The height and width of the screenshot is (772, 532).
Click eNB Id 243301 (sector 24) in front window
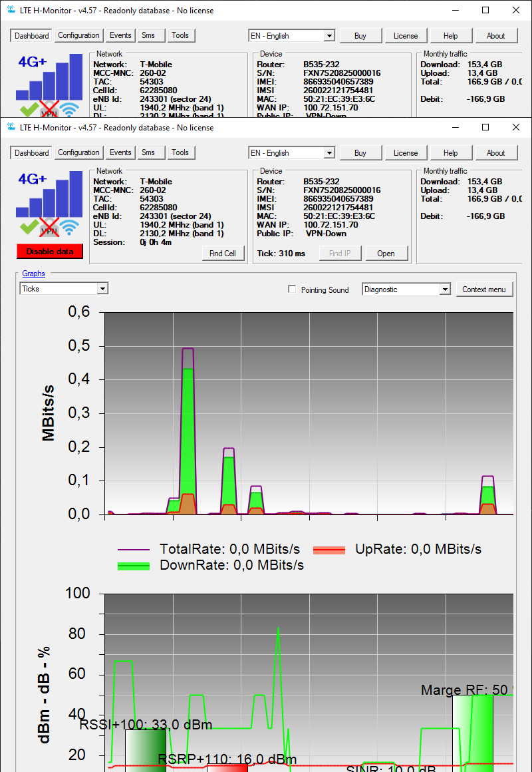pos(176,216)
